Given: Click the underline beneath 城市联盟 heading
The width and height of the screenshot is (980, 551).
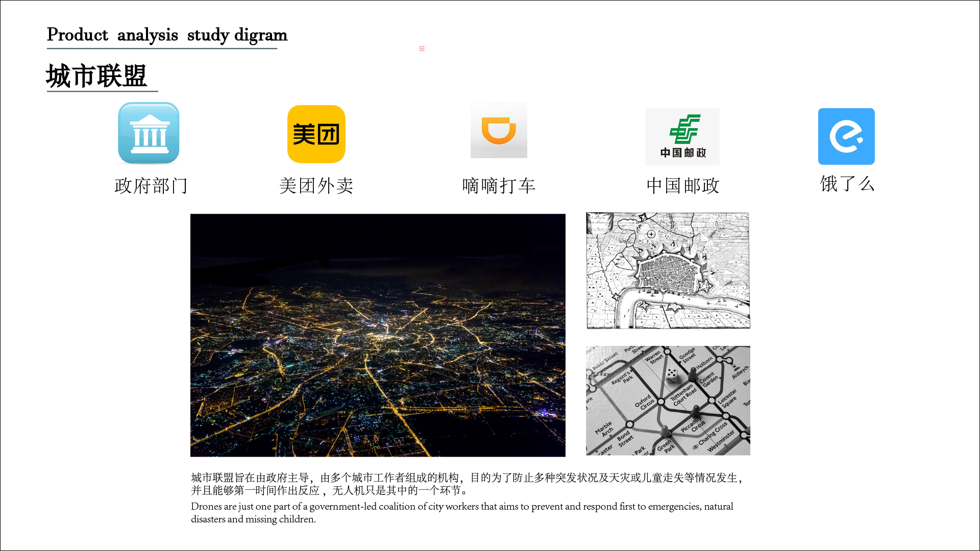Looking at the screenshot, I should tap(102, 91).
